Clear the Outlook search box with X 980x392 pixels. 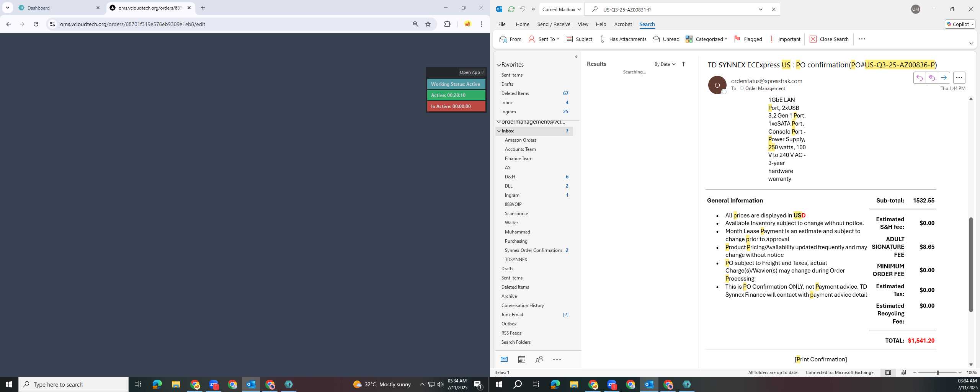point(773,9)
